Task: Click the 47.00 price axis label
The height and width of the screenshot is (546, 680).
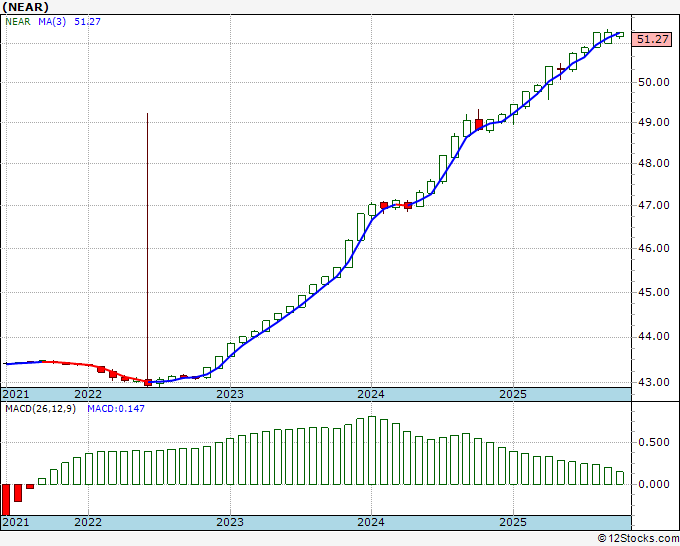Action: point(654,206)
